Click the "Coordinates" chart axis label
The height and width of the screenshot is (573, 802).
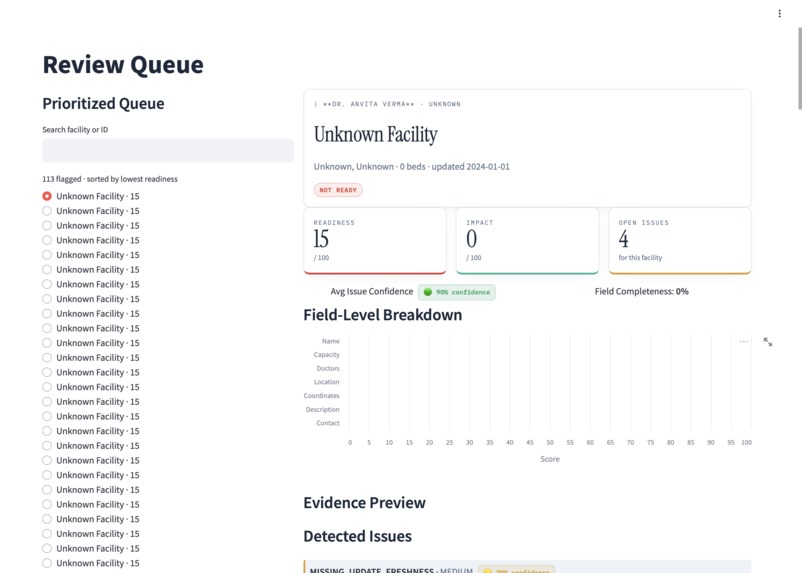click(322, 395)
